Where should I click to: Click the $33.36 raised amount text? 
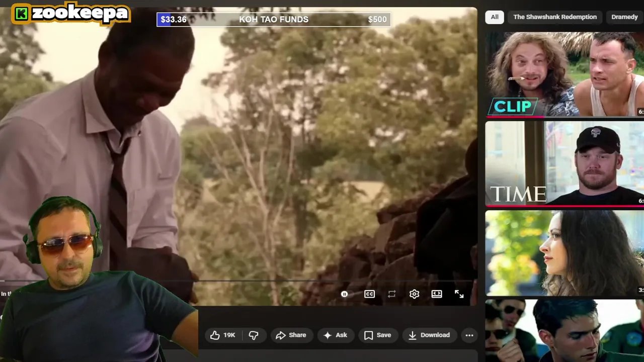coord(174,20)
